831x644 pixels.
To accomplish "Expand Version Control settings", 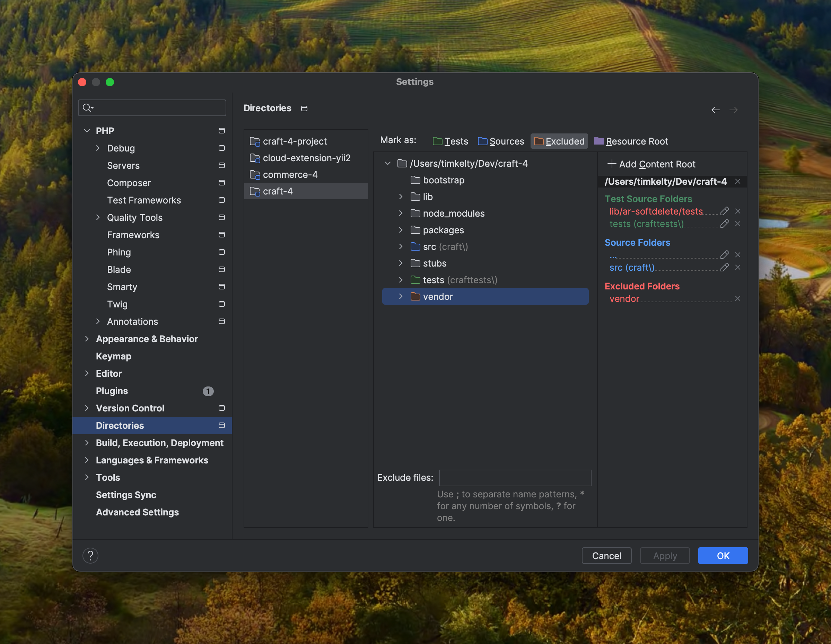I will click(x=87, y=408).
